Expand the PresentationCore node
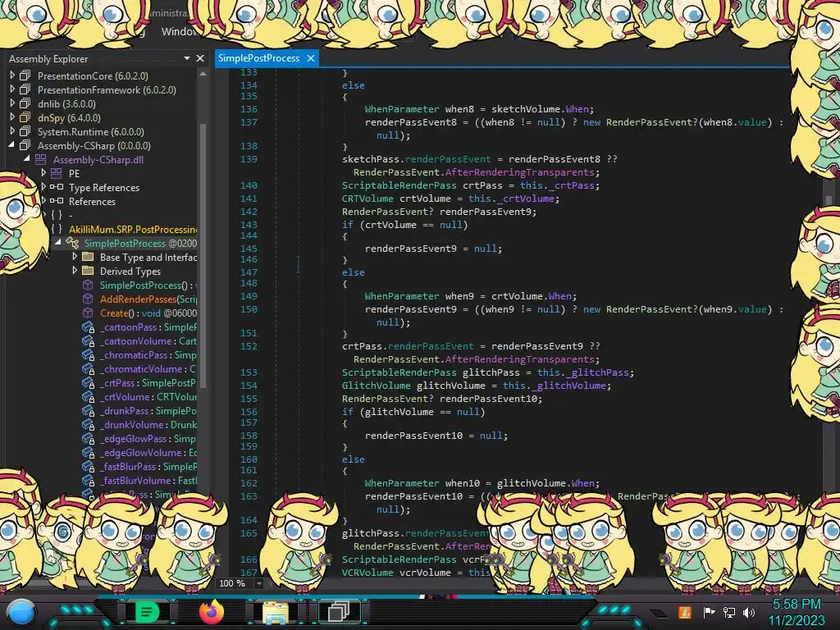The width and height of the screenshot is (840, 630). coord(11,75)
